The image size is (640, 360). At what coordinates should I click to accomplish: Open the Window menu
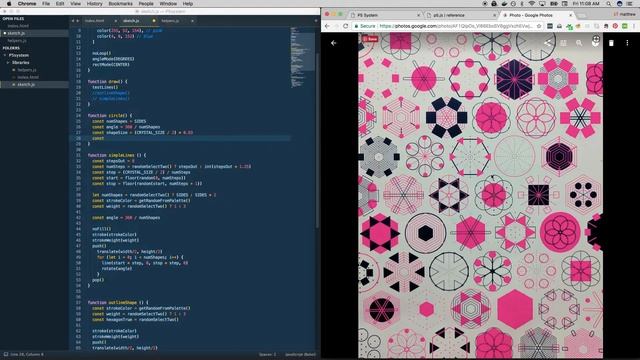[168, 4]
